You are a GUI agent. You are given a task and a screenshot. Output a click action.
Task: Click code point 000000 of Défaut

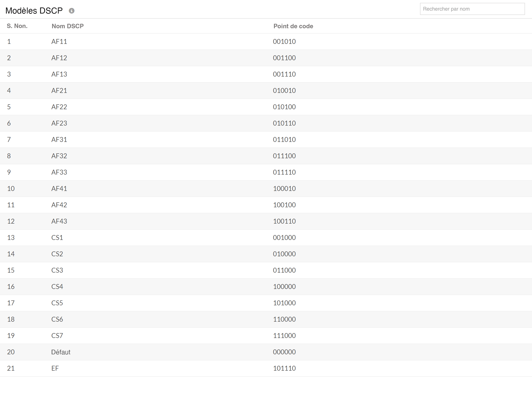(x=284, y=352)
